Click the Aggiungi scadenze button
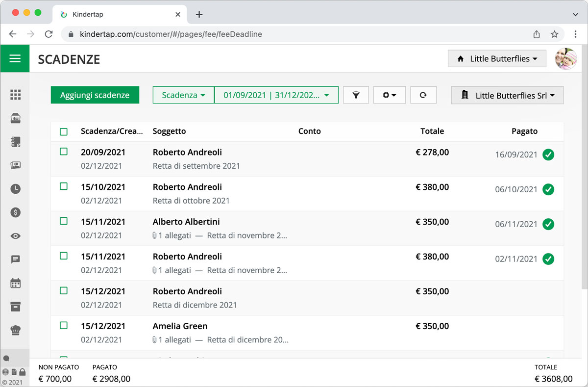This screenshot has height=387, width=588. click(95, 95)
